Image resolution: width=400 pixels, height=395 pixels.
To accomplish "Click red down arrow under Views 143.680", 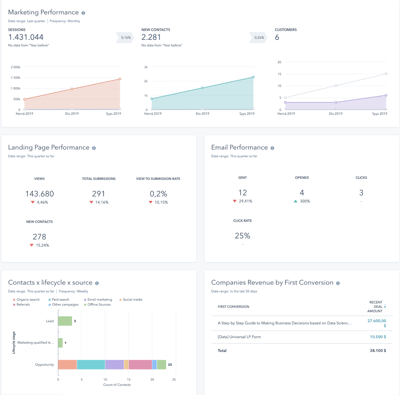I will coord(33,202).
